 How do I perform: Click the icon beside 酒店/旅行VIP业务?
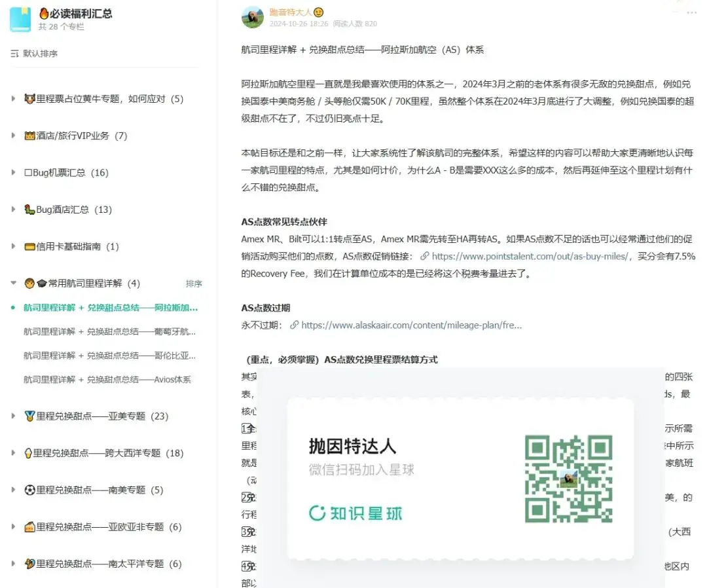30,136
